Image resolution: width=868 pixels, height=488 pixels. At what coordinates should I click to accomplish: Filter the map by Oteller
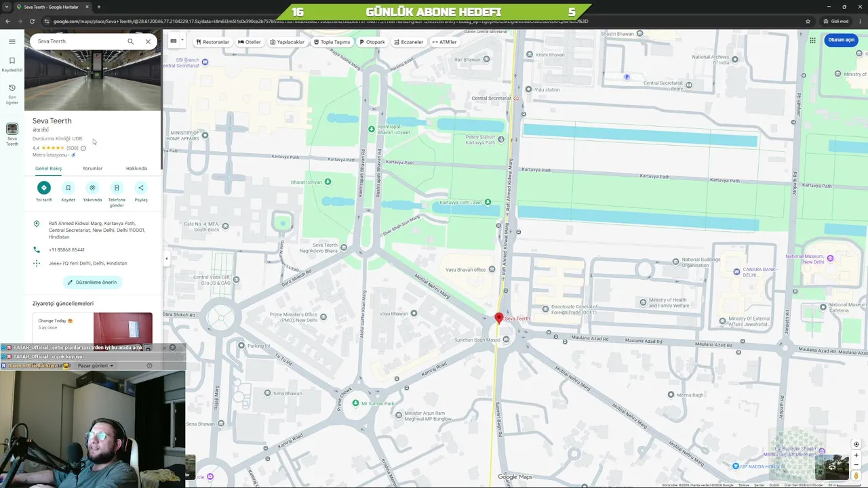[250, 42]
